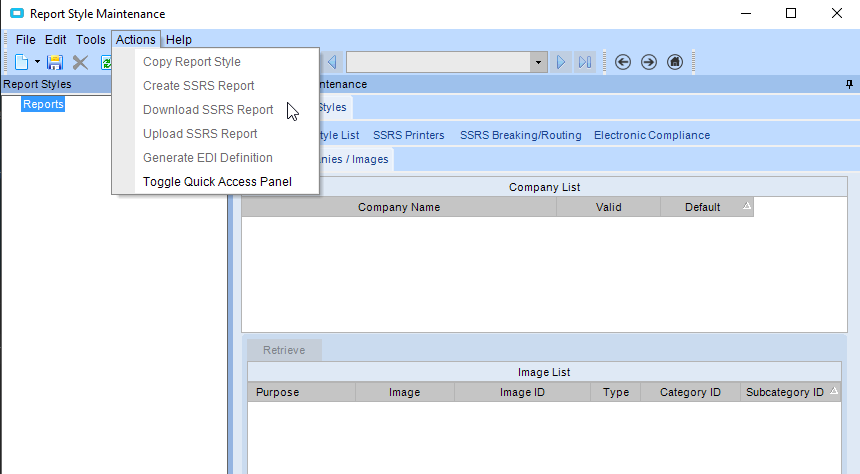The image size is (860, 474).
Task: Expand the toolbar record combo box
Action: [539, 62]
